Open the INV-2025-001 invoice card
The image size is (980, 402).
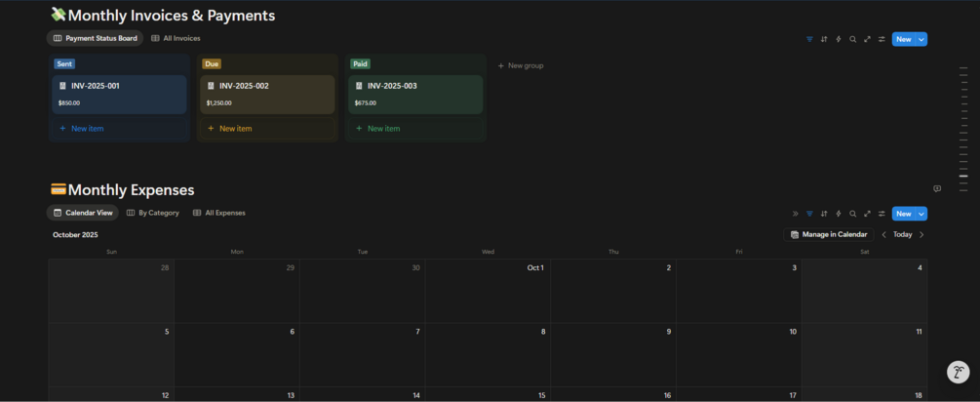(x=119, y=95)
